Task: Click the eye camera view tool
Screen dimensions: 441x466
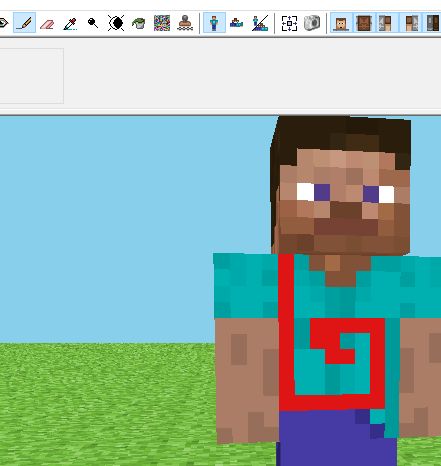Action: point(3,23)
